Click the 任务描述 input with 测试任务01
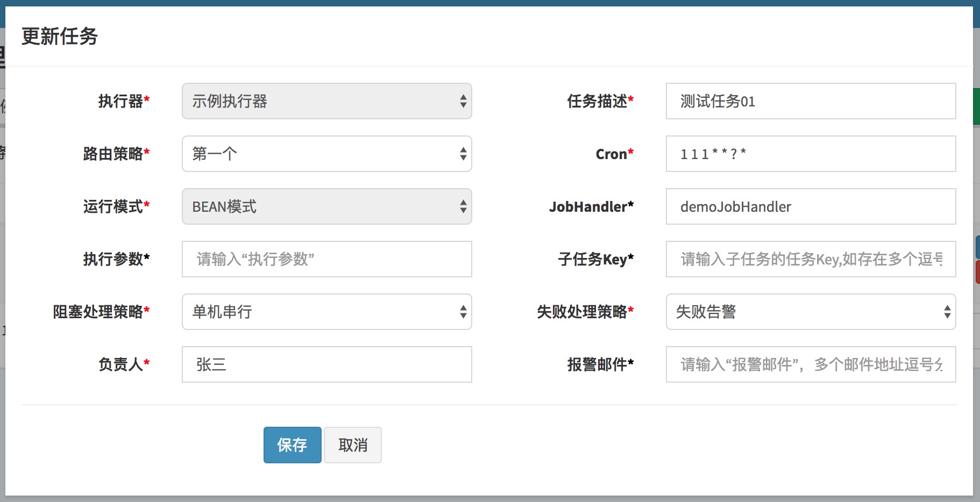 tap(810, 101)
